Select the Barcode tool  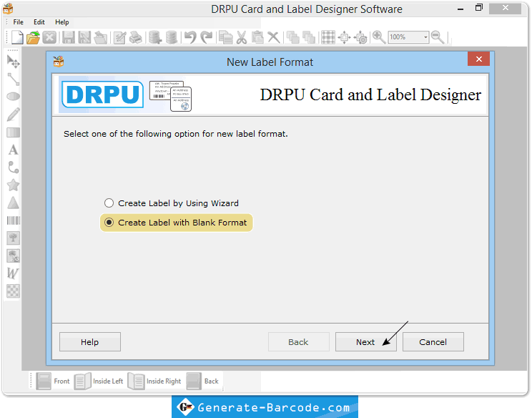pos(14,220)
